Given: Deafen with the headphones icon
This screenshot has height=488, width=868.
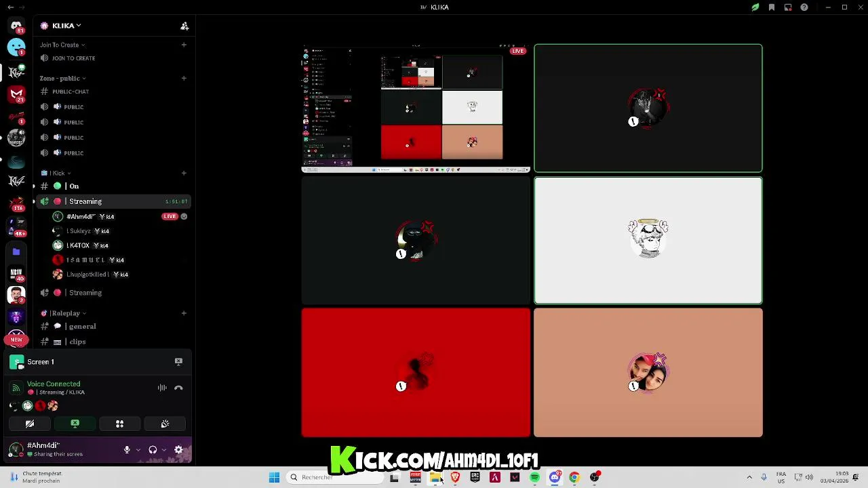Looking at the screenshot, I should (153, 450).
